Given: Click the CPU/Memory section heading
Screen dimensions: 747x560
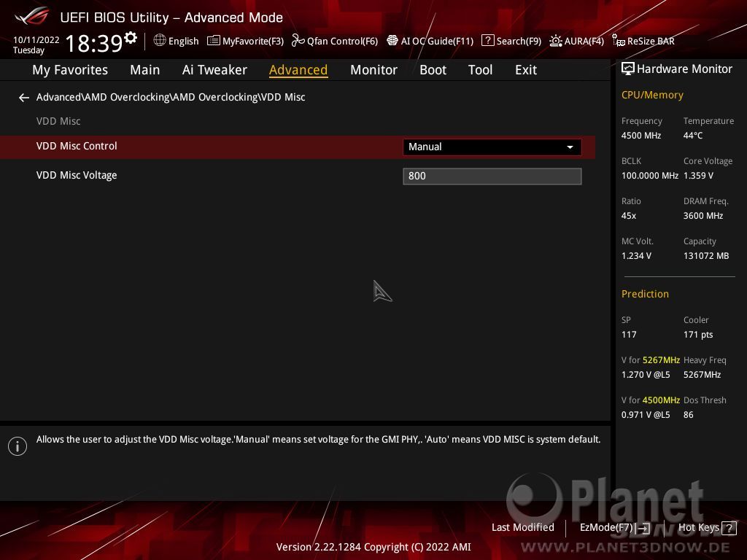Looking at the screenshot, I should [x=652, y=96].
